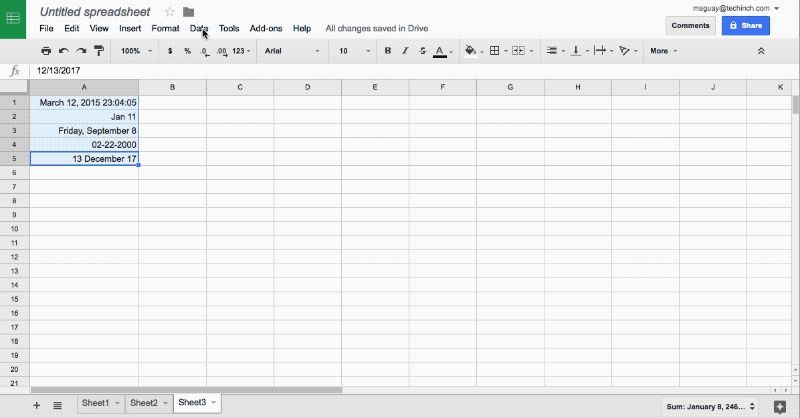Open the Comments button
Image resolution: width=800 pixels, height=418 pixels.
pos(690,25)
